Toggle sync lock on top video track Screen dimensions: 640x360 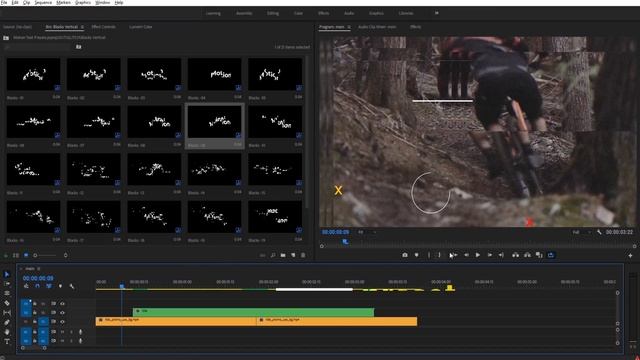pyautogui.click(x=53, y=304)
